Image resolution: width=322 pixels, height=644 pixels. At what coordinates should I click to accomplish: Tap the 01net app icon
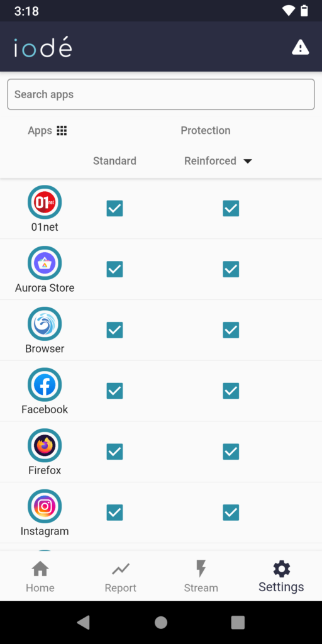point(45,203)
